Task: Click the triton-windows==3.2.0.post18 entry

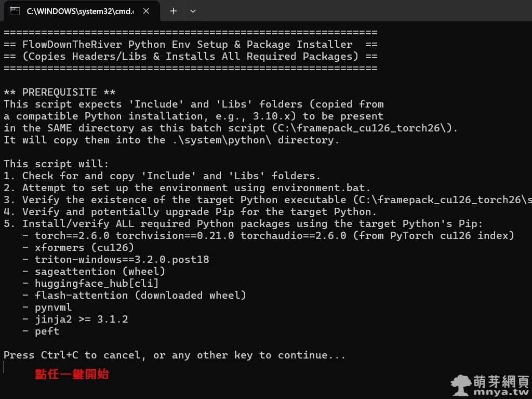Action: tap(122, 260)
